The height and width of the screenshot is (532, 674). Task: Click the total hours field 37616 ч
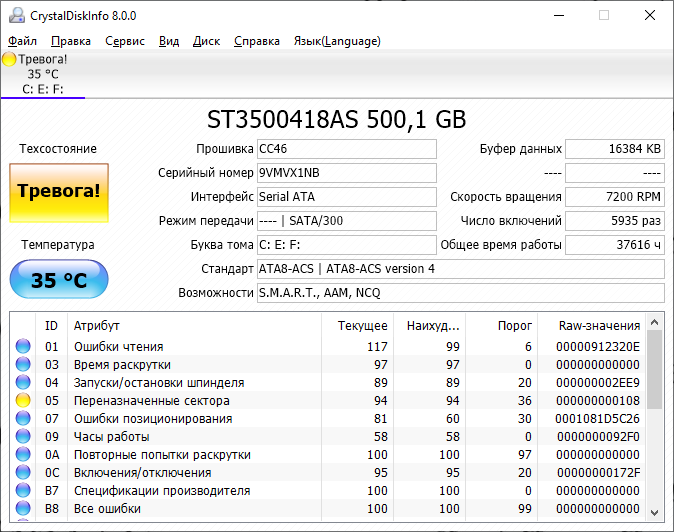pyautogui.click(x=615, y=245)
